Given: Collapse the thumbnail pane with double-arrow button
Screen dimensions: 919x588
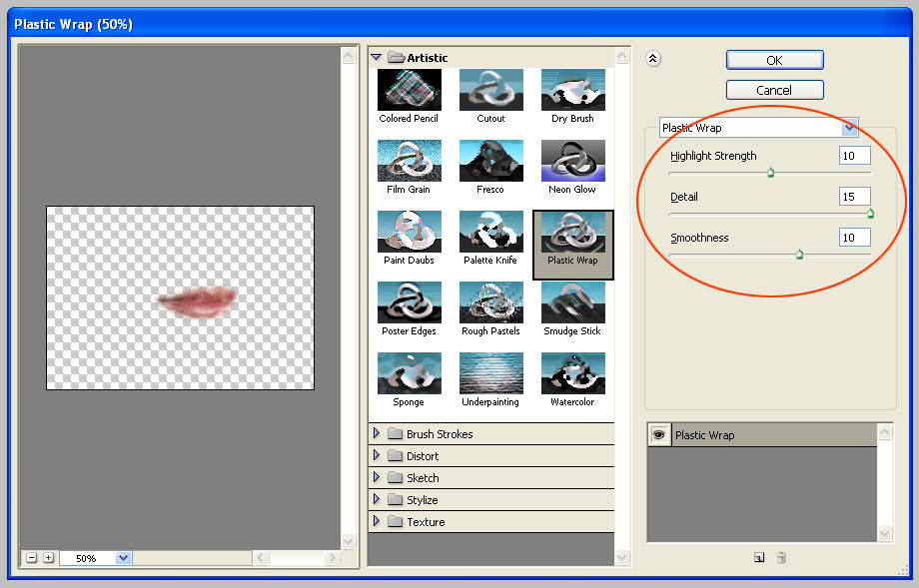Looking at the screenshot, I should tap(653, 58).
